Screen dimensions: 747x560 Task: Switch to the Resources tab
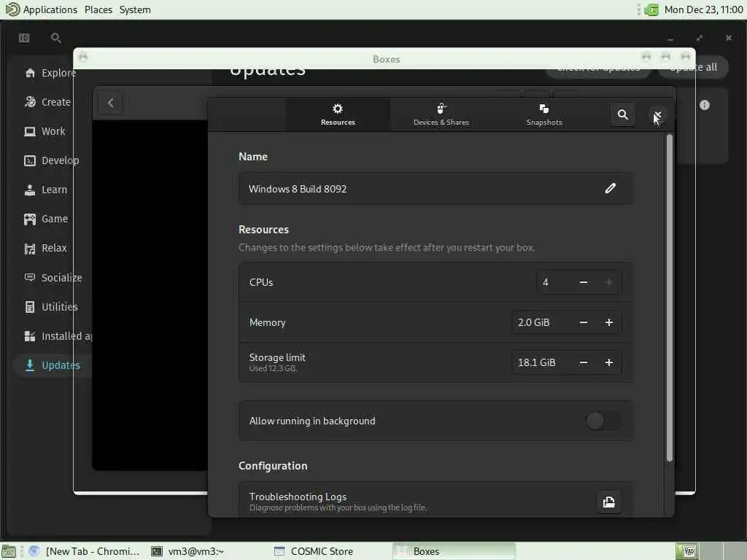(338, 114)
